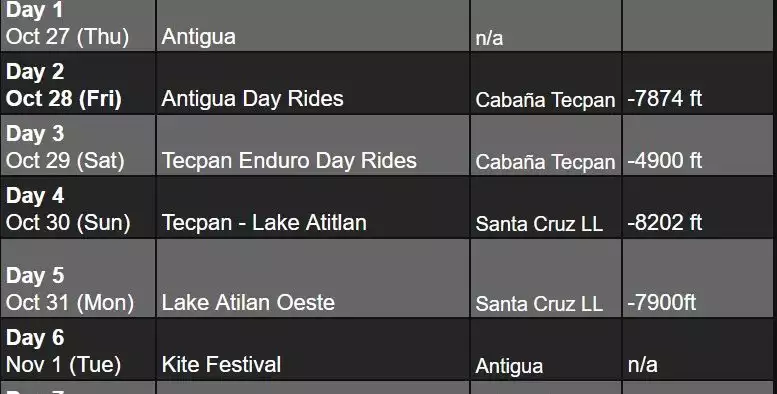Click the -7900ft elevation cell
The width and height of the screenshot is (777, 394).
pyautogui.click(x=698, y=278)
